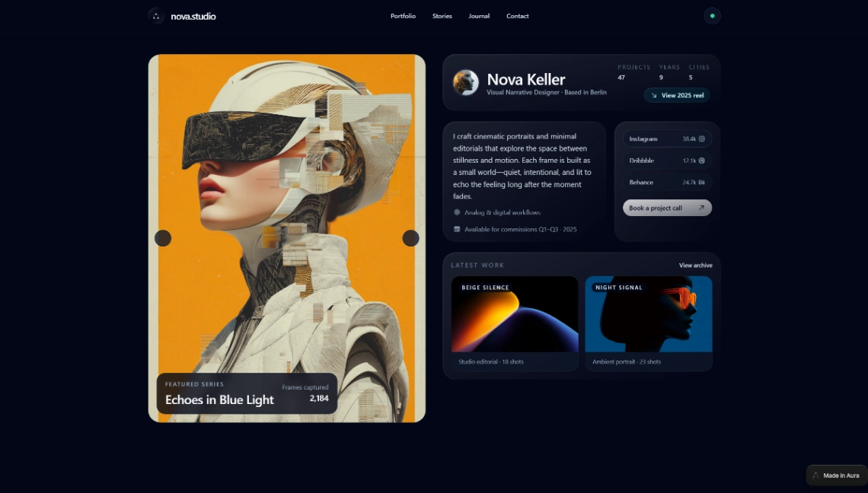Click the Behance 'Be' icon
This screenshot has width=868, height=493.
[x=701, y=183]
